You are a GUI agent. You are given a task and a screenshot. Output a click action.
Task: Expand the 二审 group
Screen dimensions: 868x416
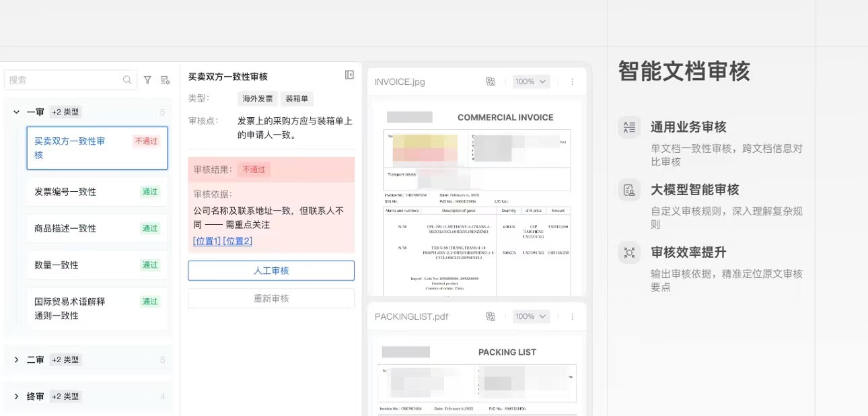[x=17, y=360]
